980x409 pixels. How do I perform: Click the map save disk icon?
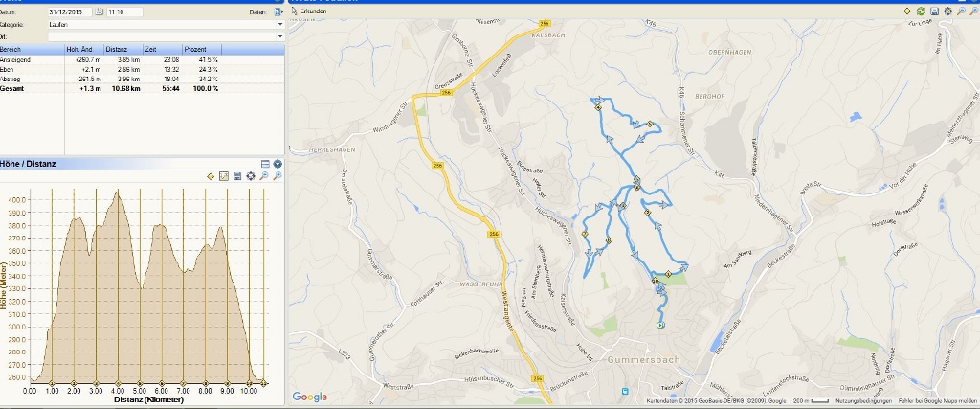pos(934,11)
